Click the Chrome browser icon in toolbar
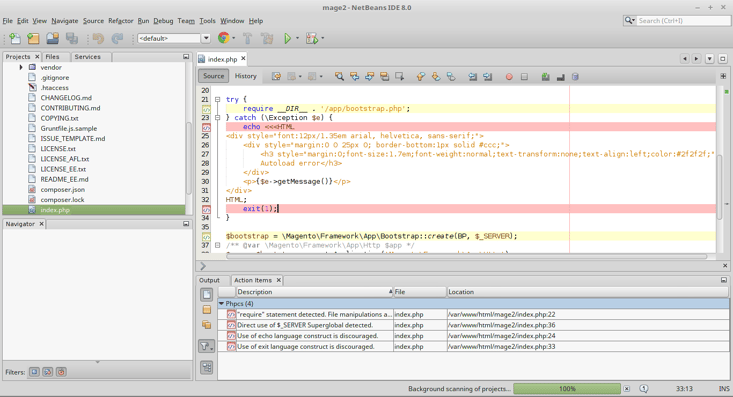This screenshot has width=733, height=397. coord(223,38)
